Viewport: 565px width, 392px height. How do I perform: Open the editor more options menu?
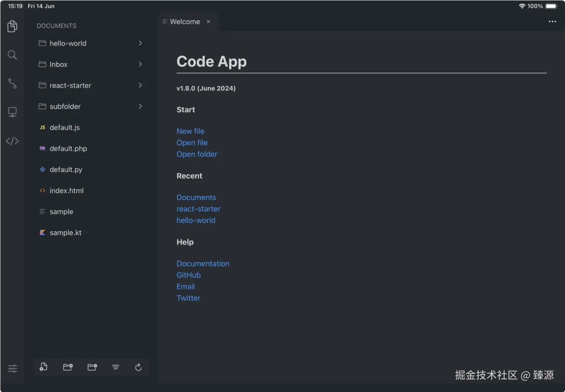tap(552, 22)
